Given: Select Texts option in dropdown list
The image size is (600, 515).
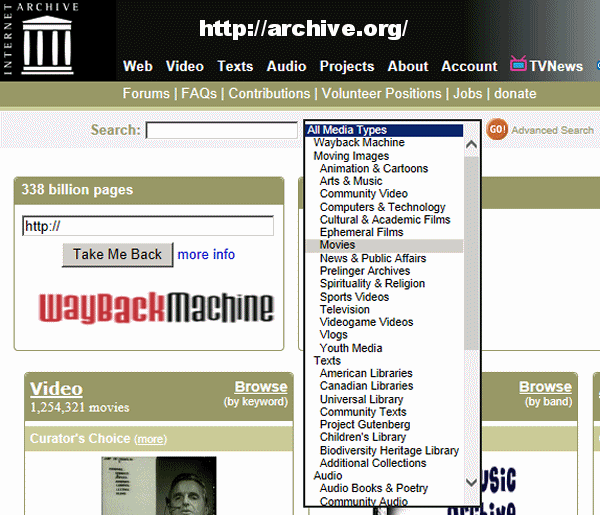Looking at the screenshot, I should point(385,361).
